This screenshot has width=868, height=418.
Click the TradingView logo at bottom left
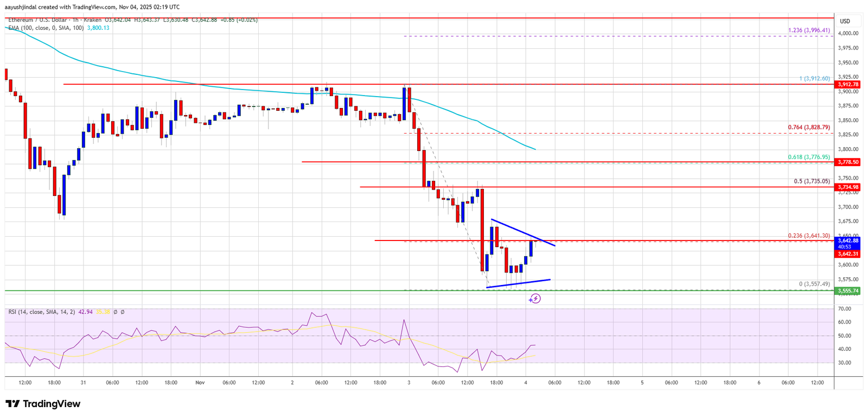[x=43, y=404]
